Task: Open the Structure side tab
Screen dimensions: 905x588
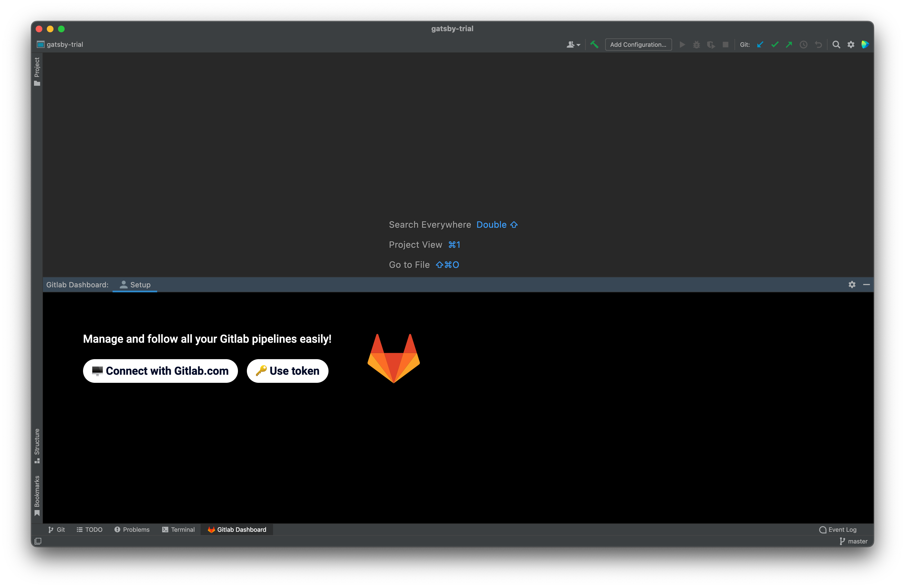Action: point(37,446)
